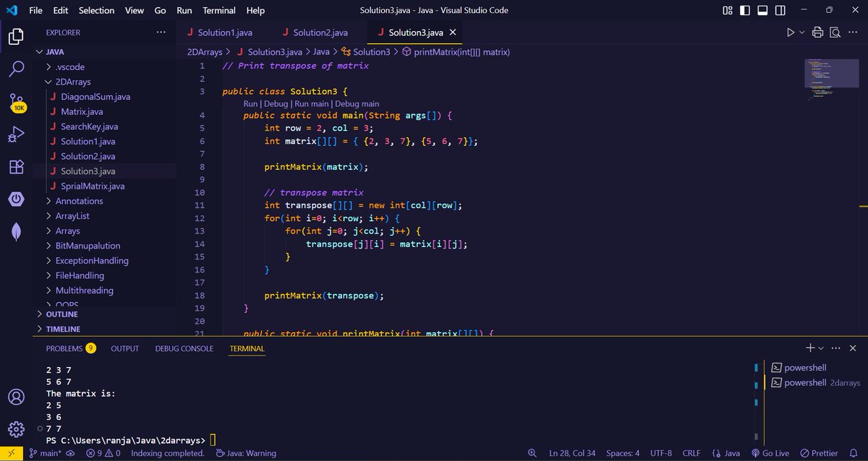Close the Solution3.java tab
Viewport: 868px width, 461px height.
[x=453, y=33]
